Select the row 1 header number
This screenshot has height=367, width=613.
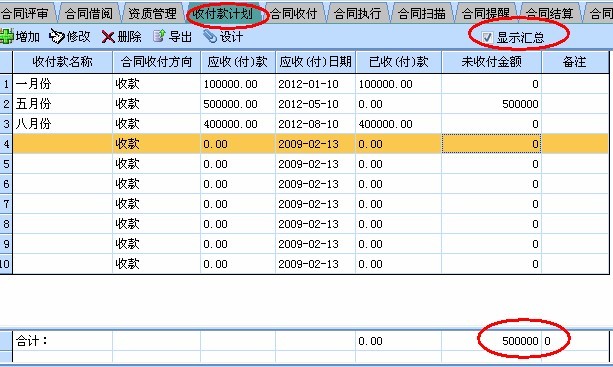[x=6, y=84]
